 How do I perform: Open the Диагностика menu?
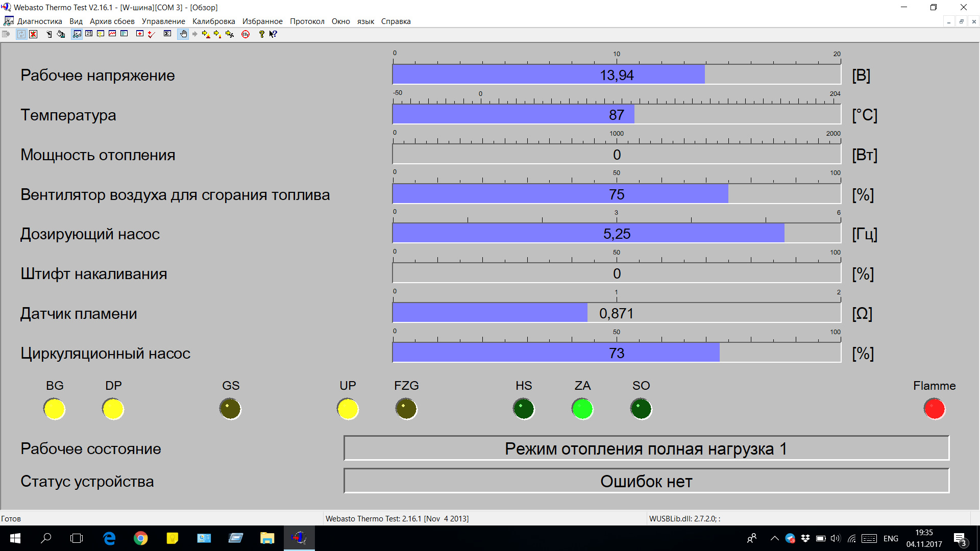[x=39, y=21]
